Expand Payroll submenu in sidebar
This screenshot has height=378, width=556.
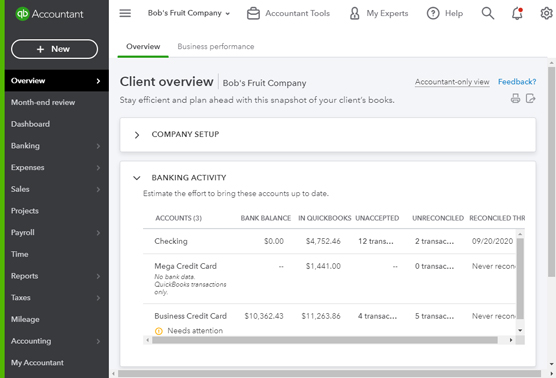click(x=98, y=233)
